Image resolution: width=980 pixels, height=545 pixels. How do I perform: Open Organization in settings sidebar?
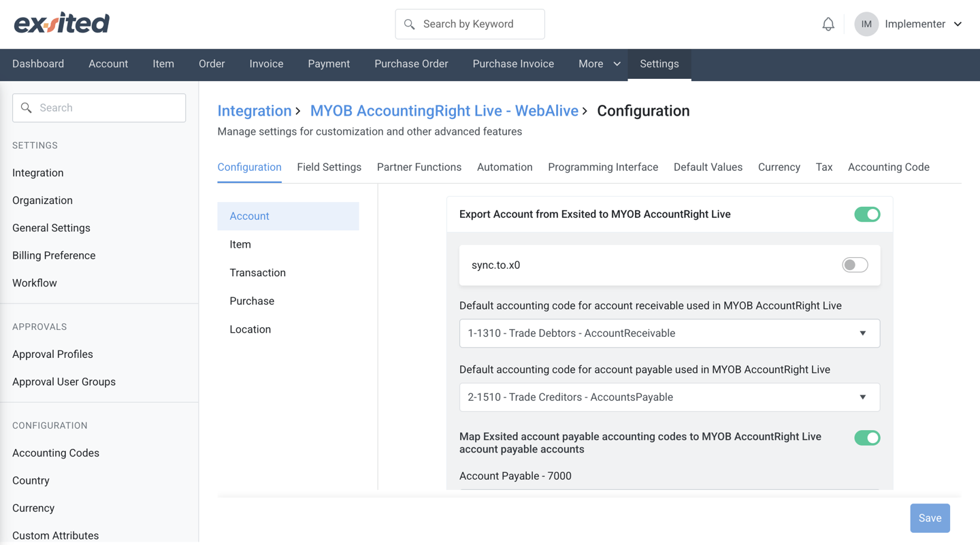click(x=42, y=201)
